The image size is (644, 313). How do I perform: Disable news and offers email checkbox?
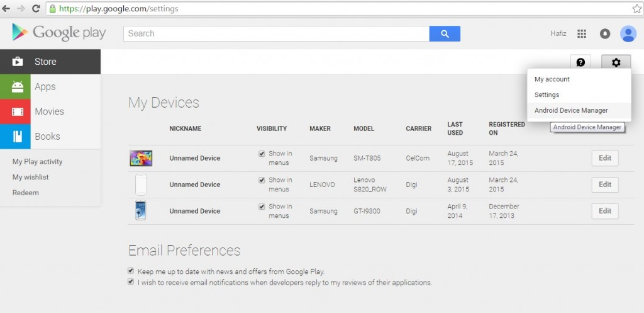[131, 271]
